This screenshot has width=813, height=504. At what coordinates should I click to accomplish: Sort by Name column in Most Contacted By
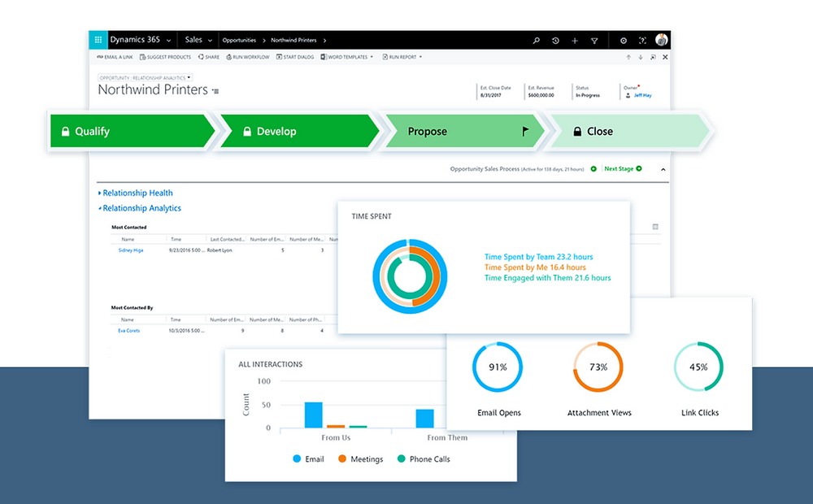coord(128,319)
